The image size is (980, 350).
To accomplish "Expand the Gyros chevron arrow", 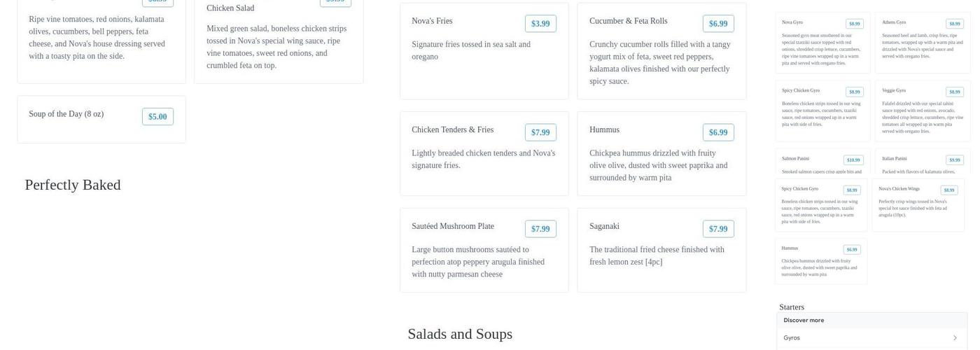I will pyautogui.click(x=955, y=338).
